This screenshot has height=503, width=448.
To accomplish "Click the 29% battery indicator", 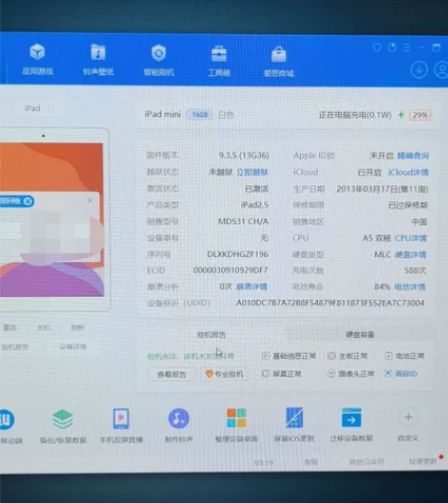I will [x=420, y=115].
